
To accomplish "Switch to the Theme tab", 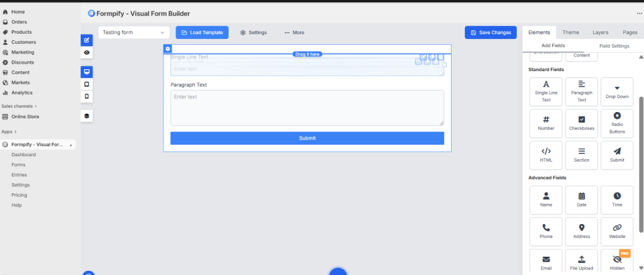I will [570, 32].
